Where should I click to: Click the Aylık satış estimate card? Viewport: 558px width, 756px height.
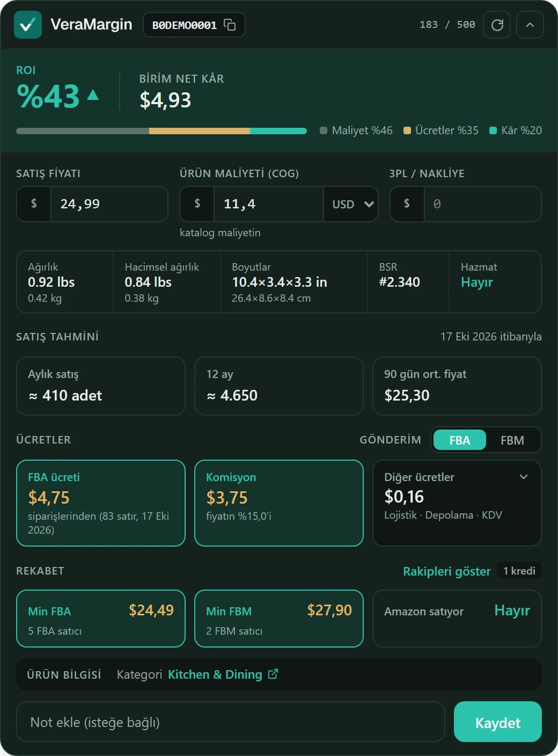click(x=101, y=386)
